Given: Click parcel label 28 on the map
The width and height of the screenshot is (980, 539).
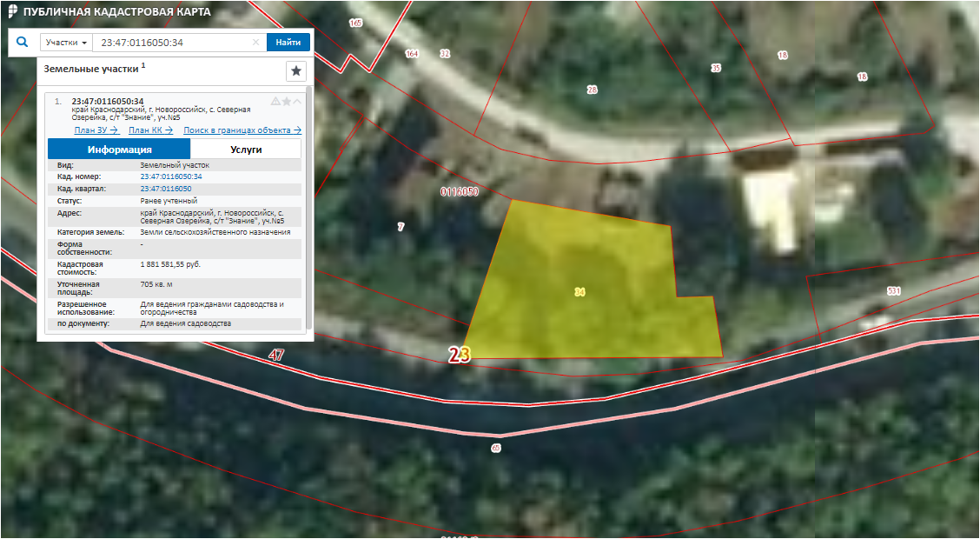Looking at the screenshot, I should coord(592,90).
